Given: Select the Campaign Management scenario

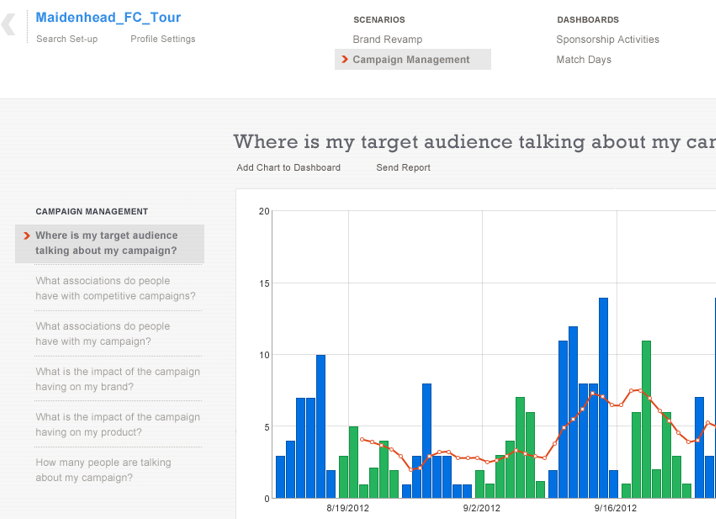Looking at the screenshot, I should coord(413,59).
